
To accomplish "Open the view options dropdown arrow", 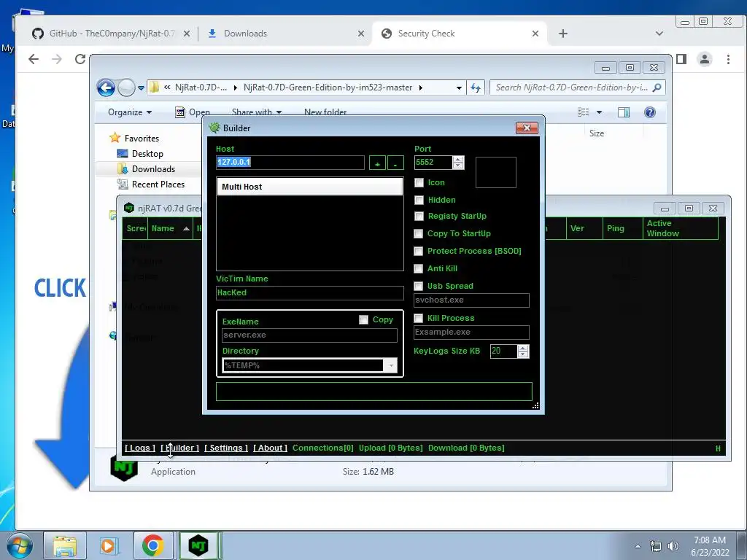I will pyautogui.click(x=600, y=112).
